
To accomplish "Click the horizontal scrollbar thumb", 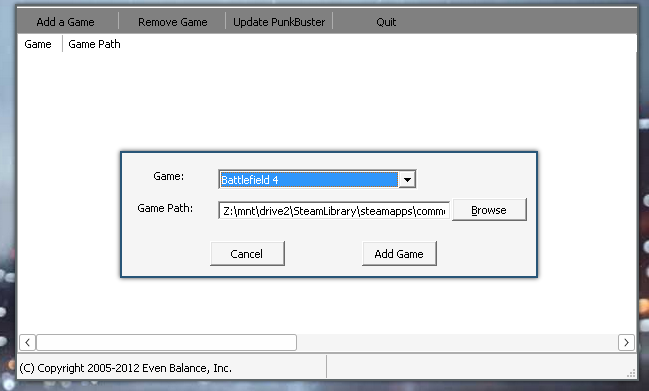I will point(166,343).
